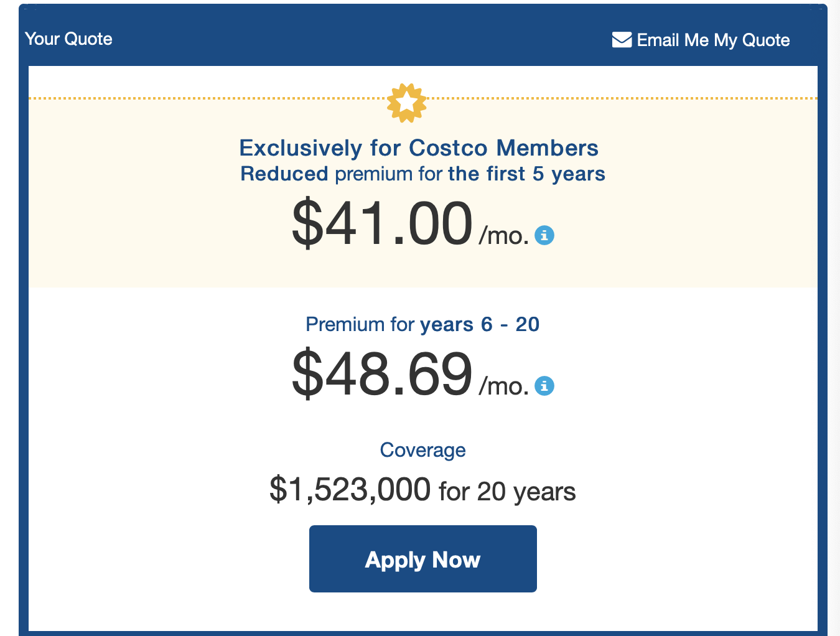The image size is (840, 636).
Task: Click Reduced premium for the first 5 years text
Action: [422, 174]
